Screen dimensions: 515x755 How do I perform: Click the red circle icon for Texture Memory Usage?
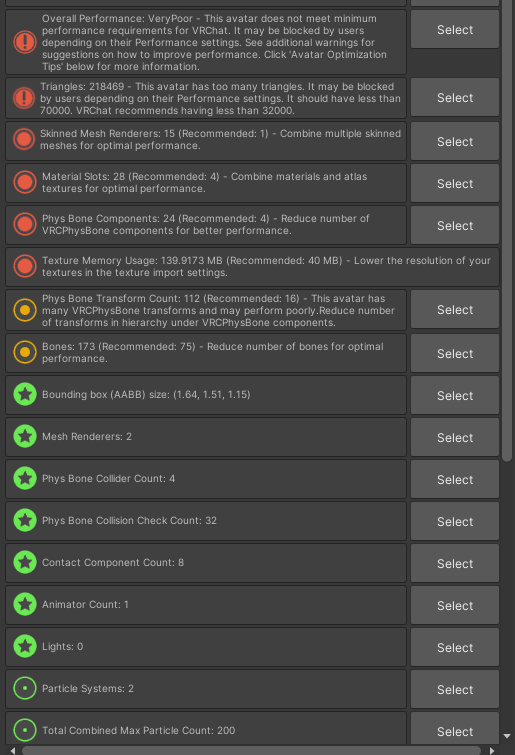(x=25, y=266)
